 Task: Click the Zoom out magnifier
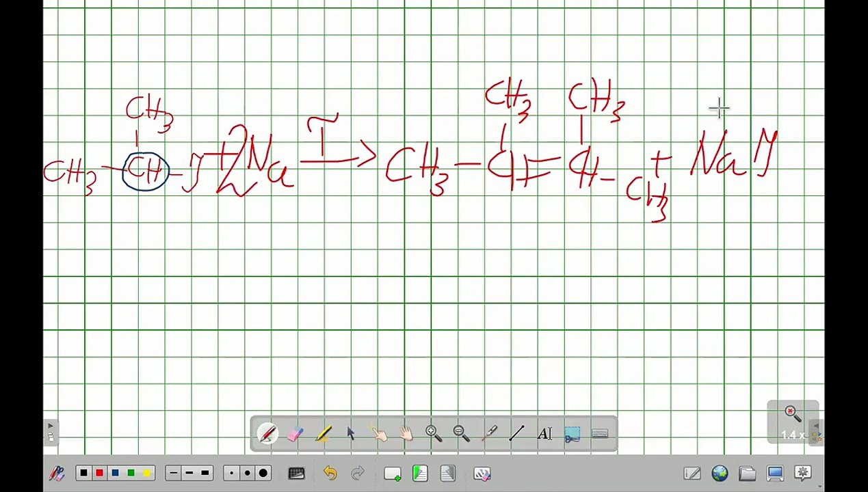coord(461,433)
